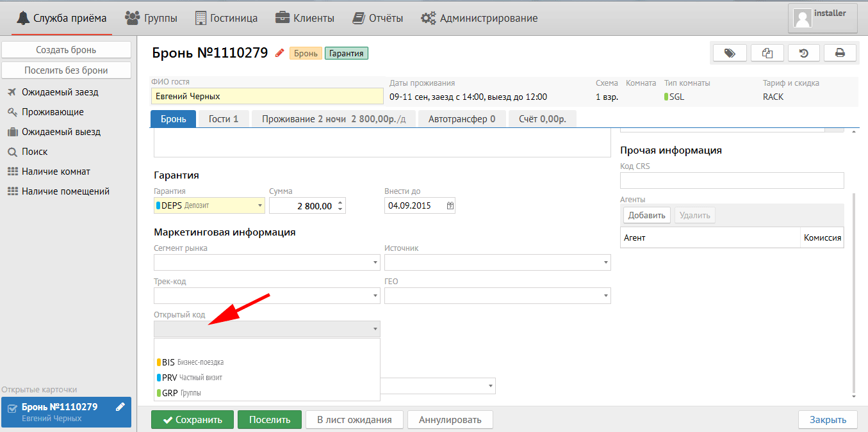Open booking history clock icon
Screen dimensions: 868x432
(x=803, y=53)
